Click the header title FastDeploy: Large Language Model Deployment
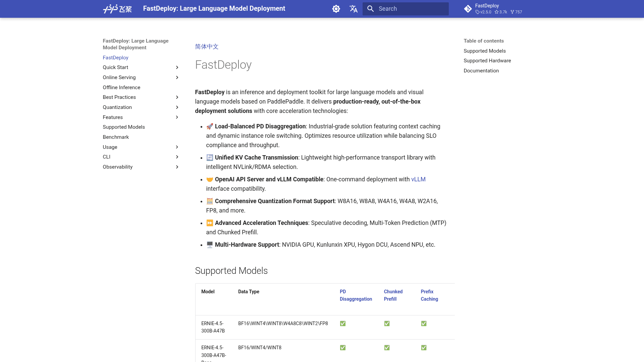Image resolution: width=644 pixels, height=362 pixels. coord(214,9)
